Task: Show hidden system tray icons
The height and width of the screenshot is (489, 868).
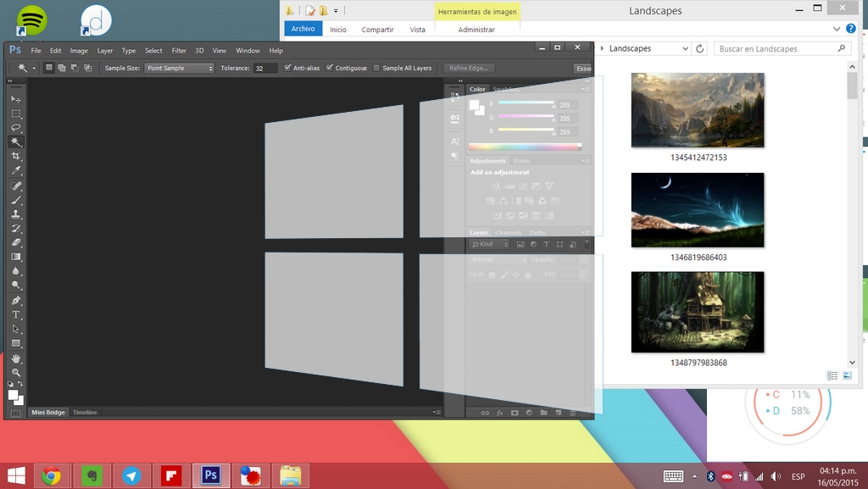Action: tap(695, 476)
